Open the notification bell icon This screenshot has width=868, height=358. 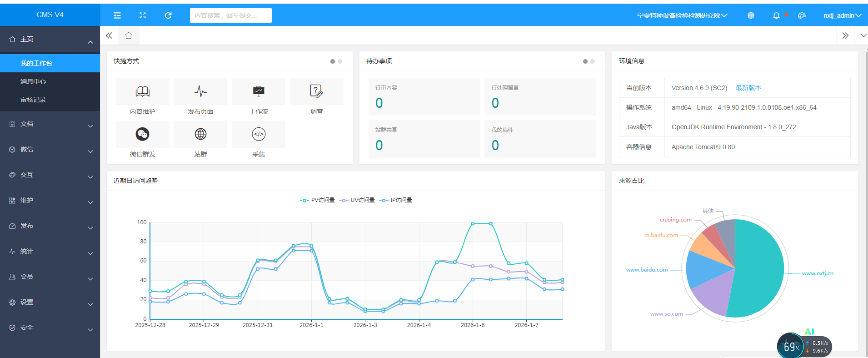click(x=776, y=15)
